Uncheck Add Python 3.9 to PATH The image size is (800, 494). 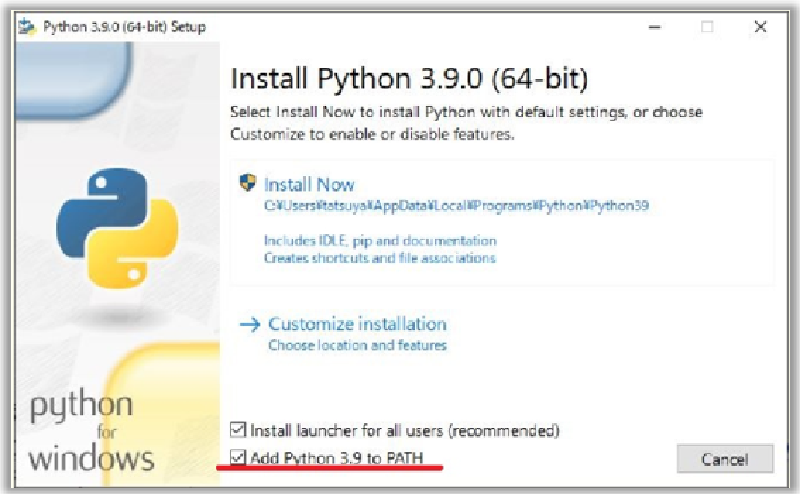pos(238,458)
